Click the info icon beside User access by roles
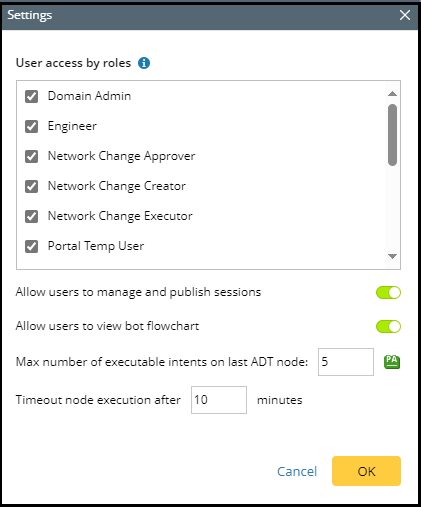 tap(144, 63)
